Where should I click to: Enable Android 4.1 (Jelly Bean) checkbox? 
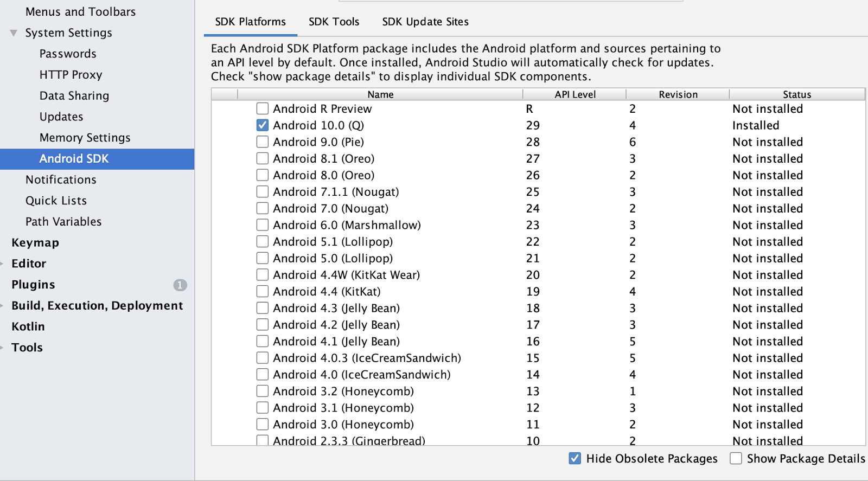(x=263, y=341)
